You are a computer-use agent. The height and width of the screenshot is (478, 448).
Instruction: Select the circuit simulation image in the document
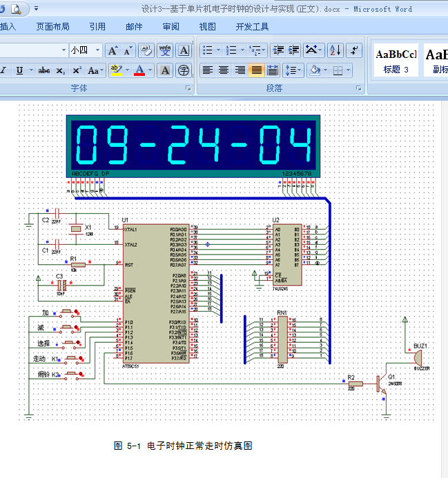pyautogui.click(x=226, y=263)
